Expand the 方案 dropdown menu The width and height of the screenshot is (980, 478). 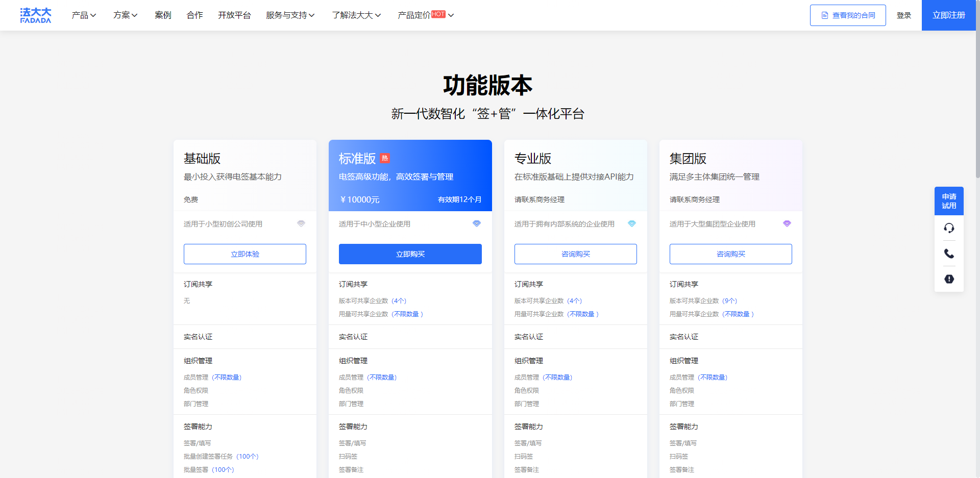(x=126, y=15)
